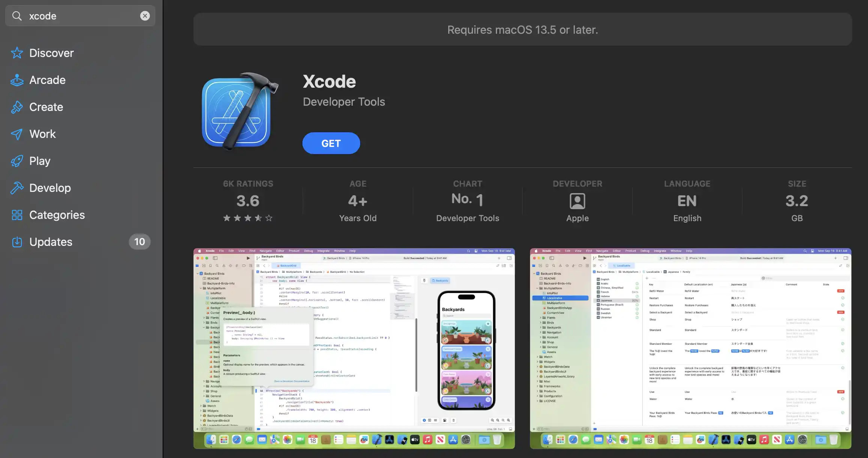This screenshot has height=458, width=868.
Task: Select the Discover sidebar icon
Action: pos(16,52)
